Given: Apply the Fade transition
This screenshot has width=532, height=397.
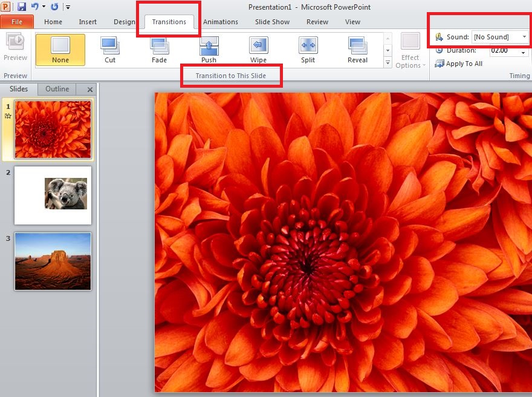Looking at the screenshot, I should (x=159, y=50).
